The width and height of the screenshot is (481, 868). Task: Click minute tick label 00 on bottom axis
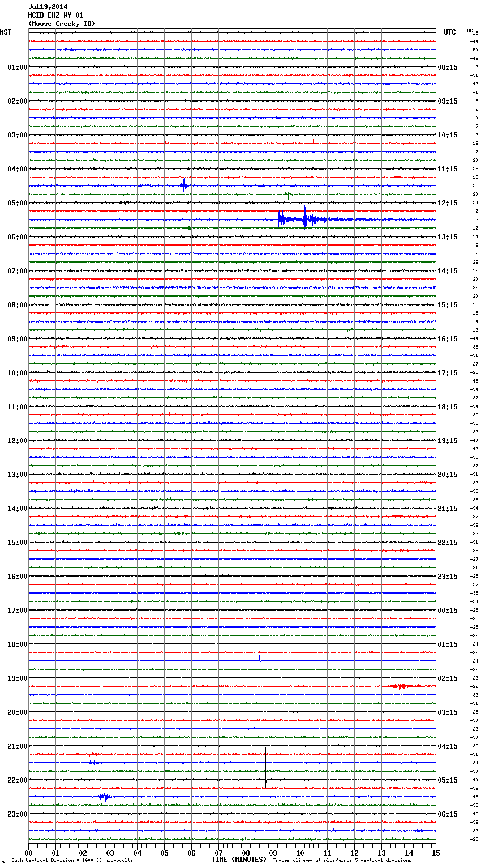tap(28, 853)
